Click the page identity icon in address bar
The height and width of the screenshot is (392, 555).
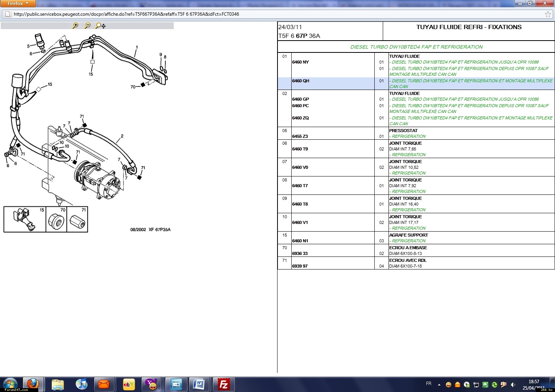tap(7, 14)
